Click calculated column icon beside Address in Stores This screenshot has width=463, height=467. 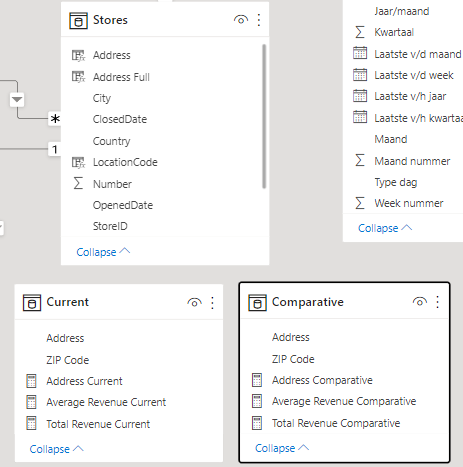point(79,55)
